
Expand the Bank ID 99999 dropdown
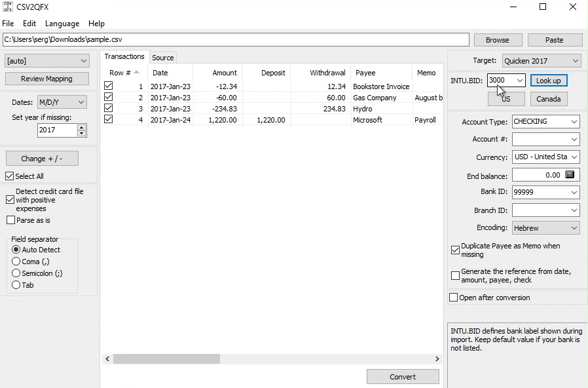pos(574,192)
